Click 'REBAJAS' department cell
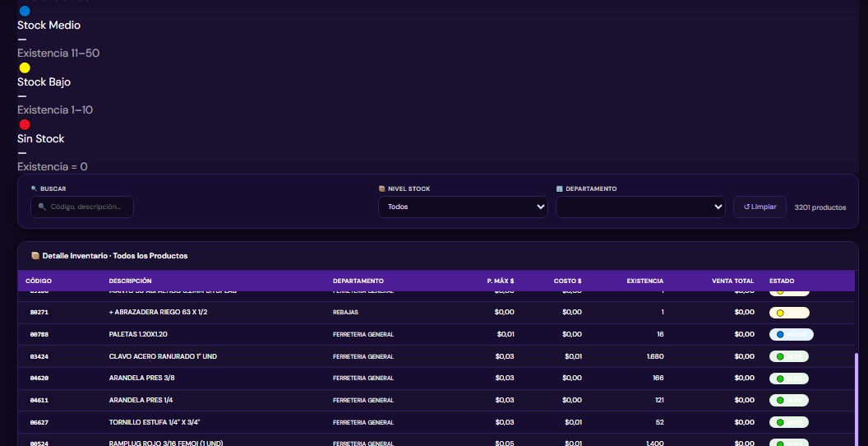Viewport: 868px width, 446px height. 345,313
